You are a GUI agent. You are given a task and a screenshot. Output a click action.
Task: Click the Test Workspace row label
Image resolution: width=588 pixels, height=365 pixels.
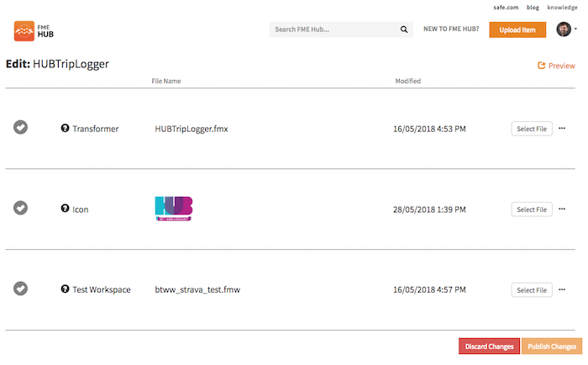pyautogui.click(x=102, y=289)
